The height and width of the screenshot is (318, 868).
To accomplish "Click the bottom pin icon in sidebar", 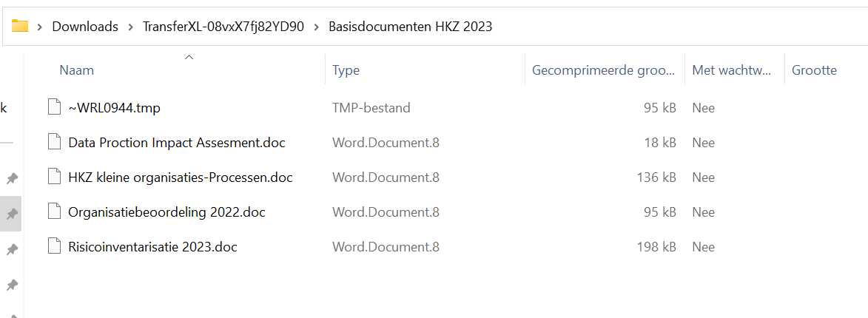I will click(11, 285).
